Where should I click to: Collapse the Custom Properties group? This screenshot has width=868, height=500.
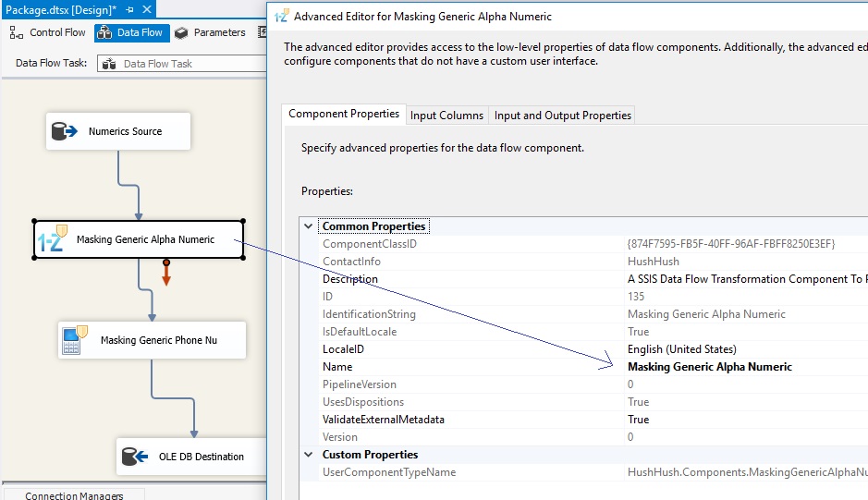coord(309,454)
